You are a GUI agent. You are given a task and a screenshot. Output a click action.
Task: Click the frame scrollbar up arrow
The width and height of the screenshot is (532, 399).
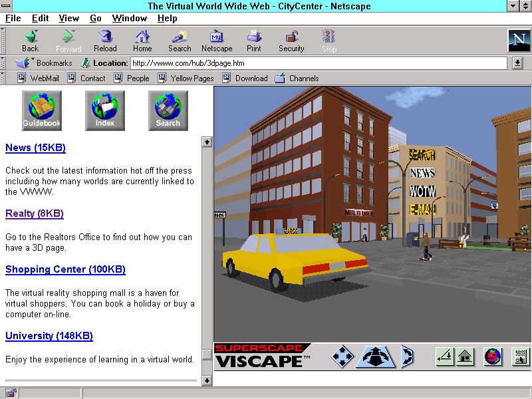(207, 142)
